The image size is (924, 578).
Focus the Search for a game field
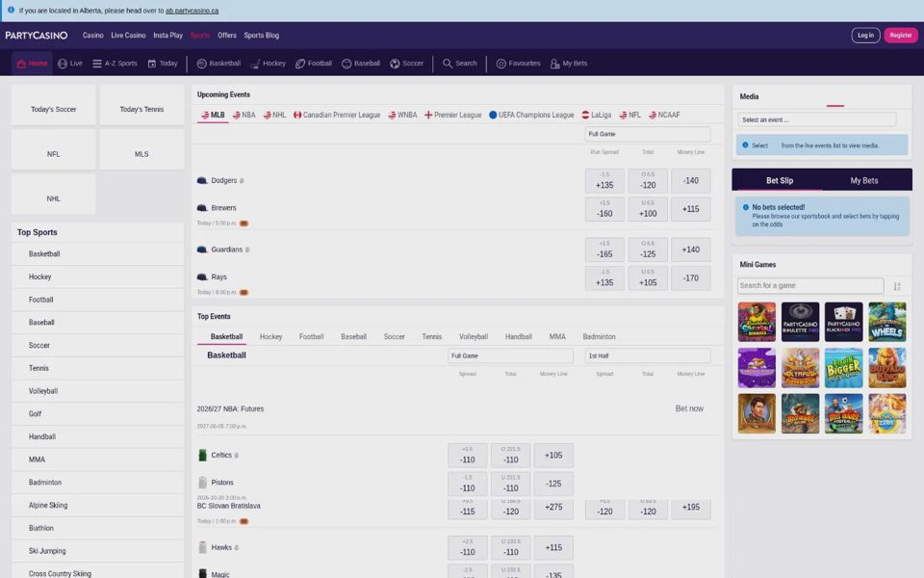(810, 286)
